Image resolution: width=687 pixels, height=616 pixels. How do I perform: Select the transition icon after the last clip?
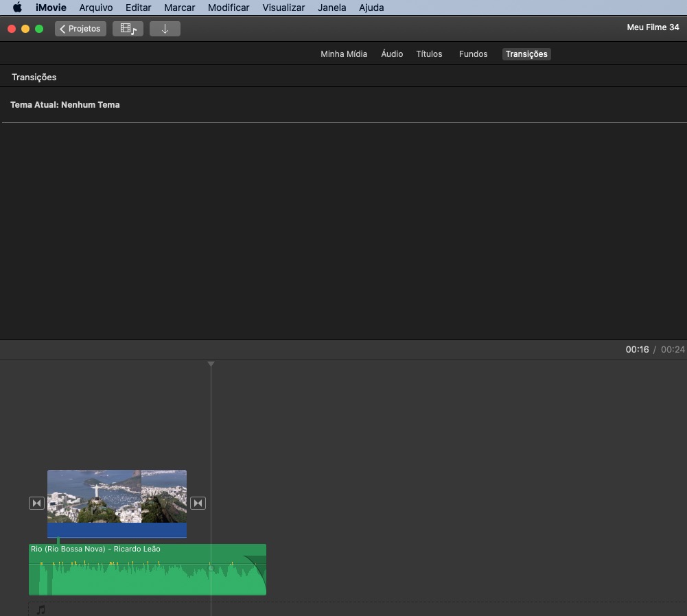(x=198, y=504)
